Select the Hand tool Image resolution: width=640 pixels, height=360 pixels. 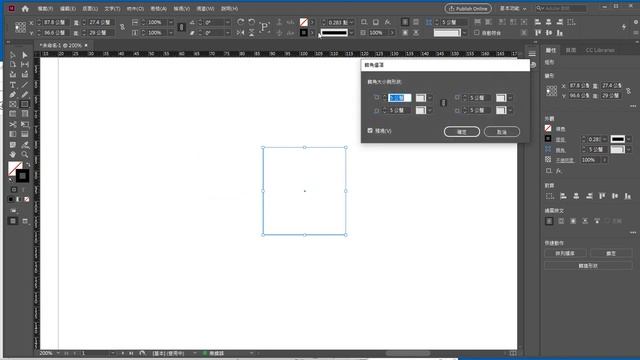(x=13, y=154)
